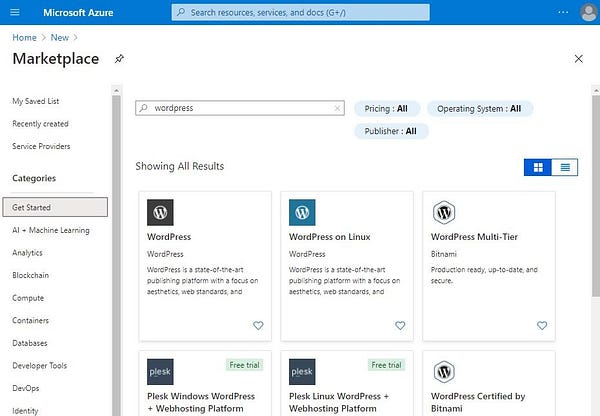This screenshot has width=600, height=416.
Task: Select Developer Tools category
Action: pyautogui.click(x=39, y=366)
